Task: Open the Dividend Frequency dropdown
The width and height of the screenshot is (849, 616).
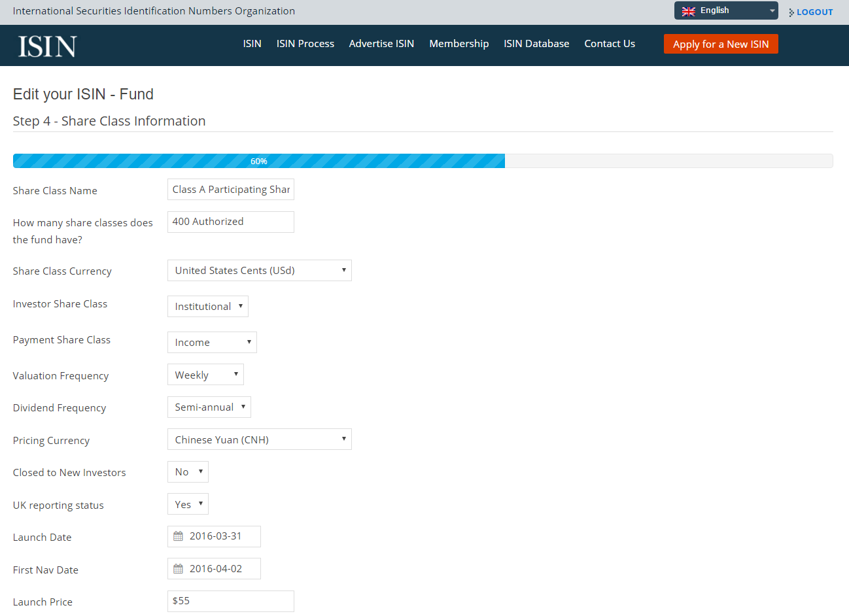Action: (209, 407)
